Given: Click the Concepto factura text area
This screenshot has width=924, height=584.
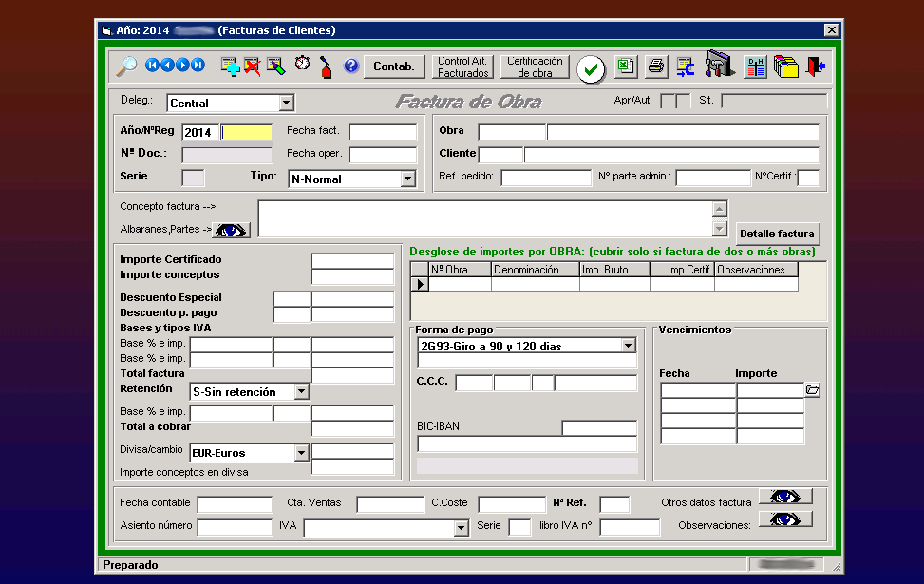Looking at the screenshot, I should pyautogui.click(x=485, y=218).
